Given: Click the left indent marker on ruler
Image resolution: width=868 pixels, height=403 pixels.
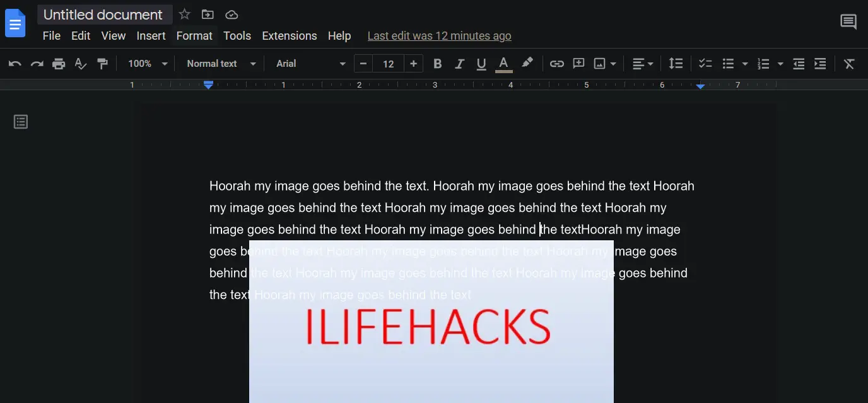Looking at the screenshot, I should pos(209,85).
